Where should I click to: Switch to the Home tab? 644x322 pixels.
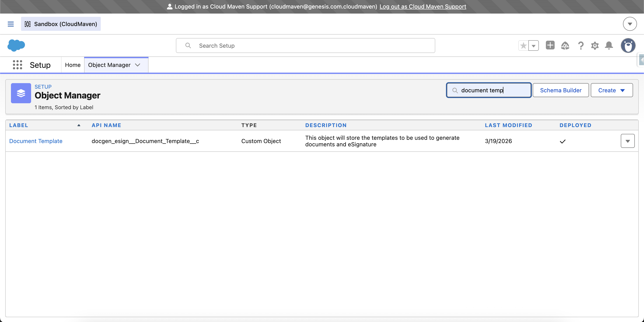73,65
